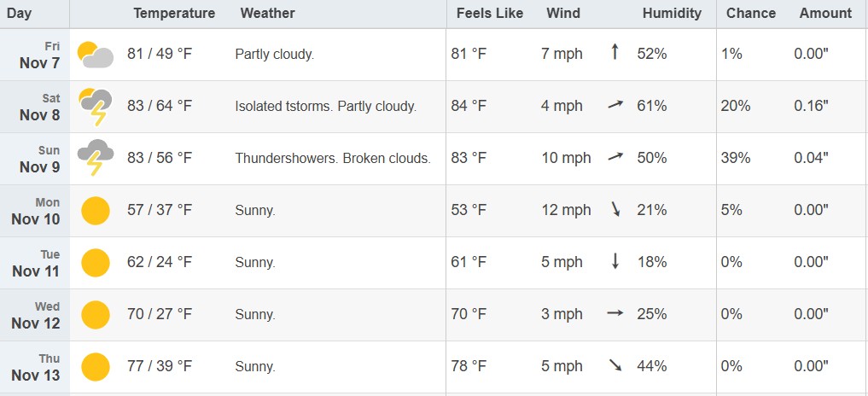The image size is (868, 396).
Task: Click the sunny icon for Nov 10
Action: [96, 210]
